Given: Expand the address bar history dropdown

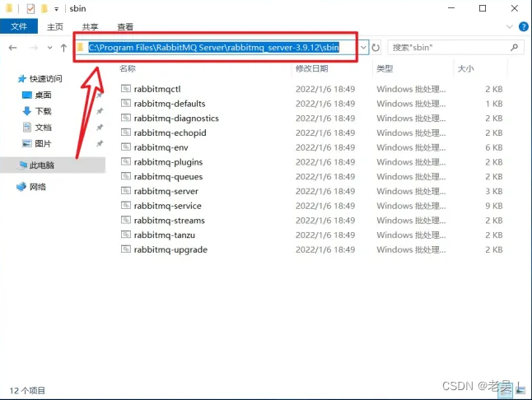Looking at the screenshot, I should (x=363, y=48).
